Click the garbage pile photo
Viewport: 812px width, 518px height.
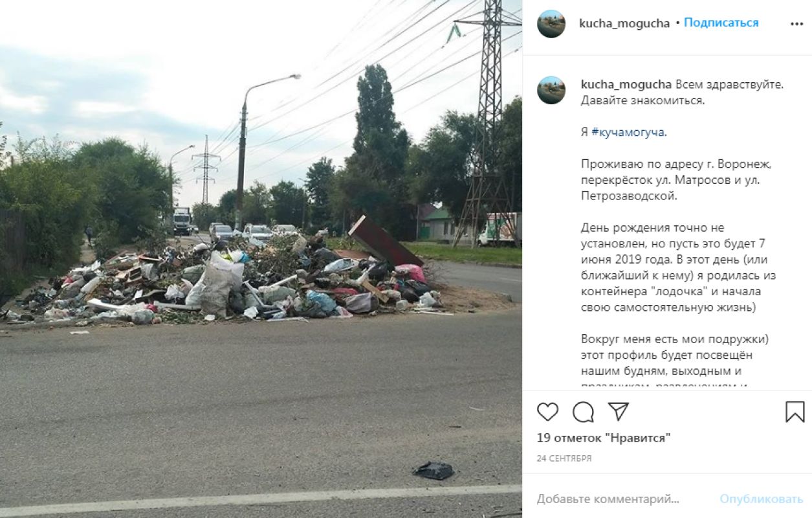[261, 259]
